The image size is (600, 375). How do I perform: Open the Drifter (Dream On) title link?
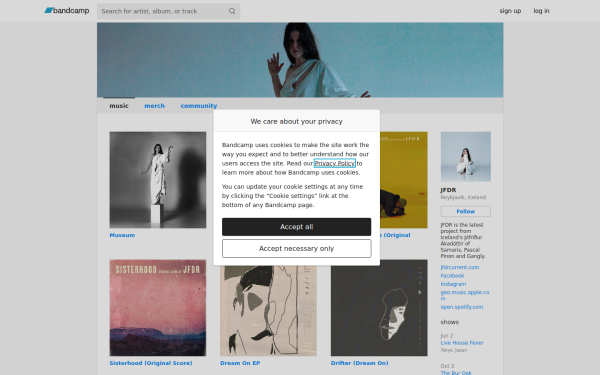coord(359,363)
